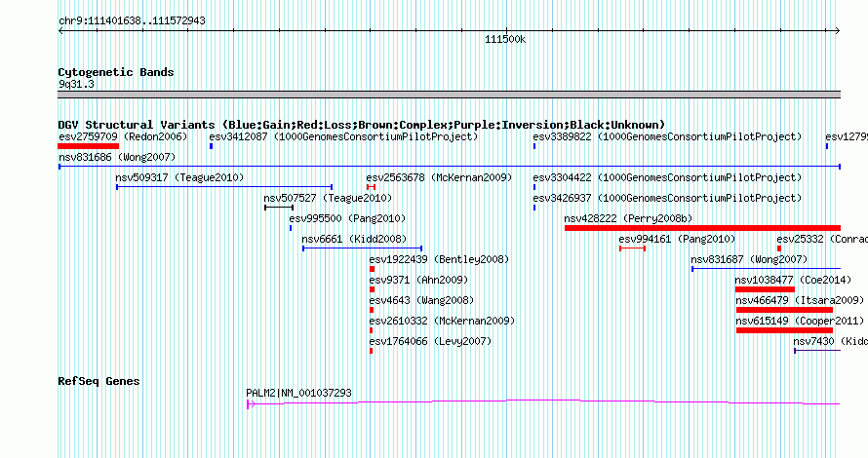868x458 pixels.
Task: Click the chr9:111401638..111572943 coordinates
Action: coord(132,20)
